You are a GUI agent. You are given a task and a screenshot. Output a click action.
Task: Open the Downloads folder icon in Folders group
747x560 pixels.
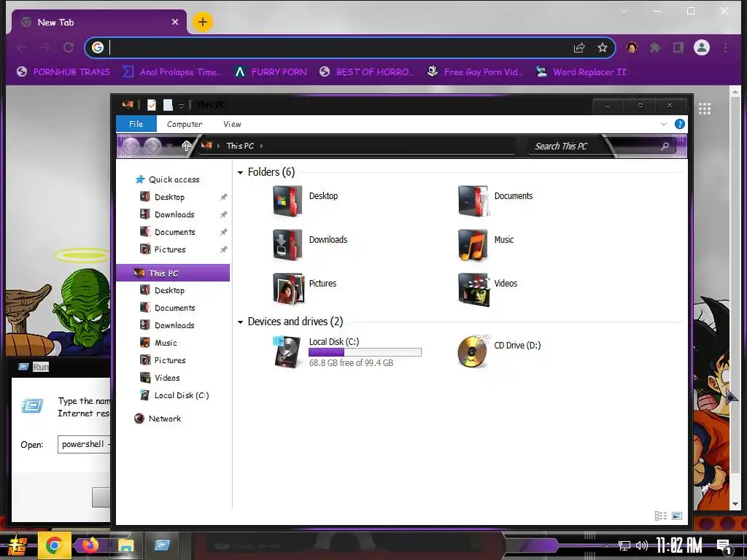287,245
